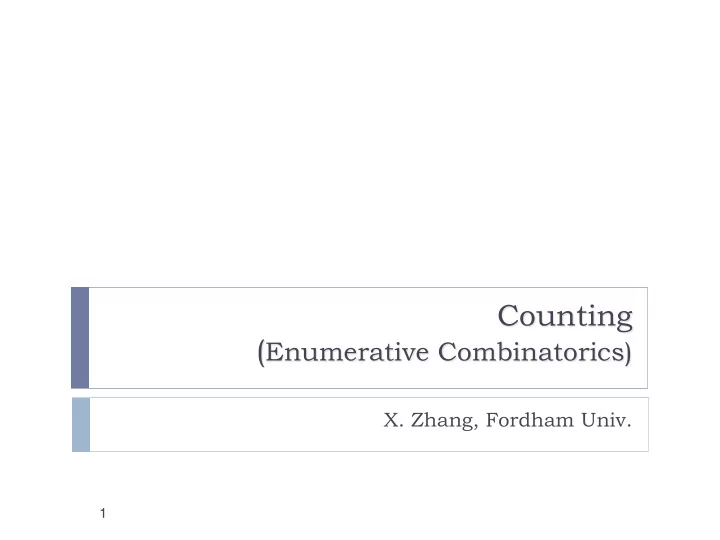Click the opening parenthesis before Enumerative
Screen dimensions: 720x540
click(x=261, y=353)
